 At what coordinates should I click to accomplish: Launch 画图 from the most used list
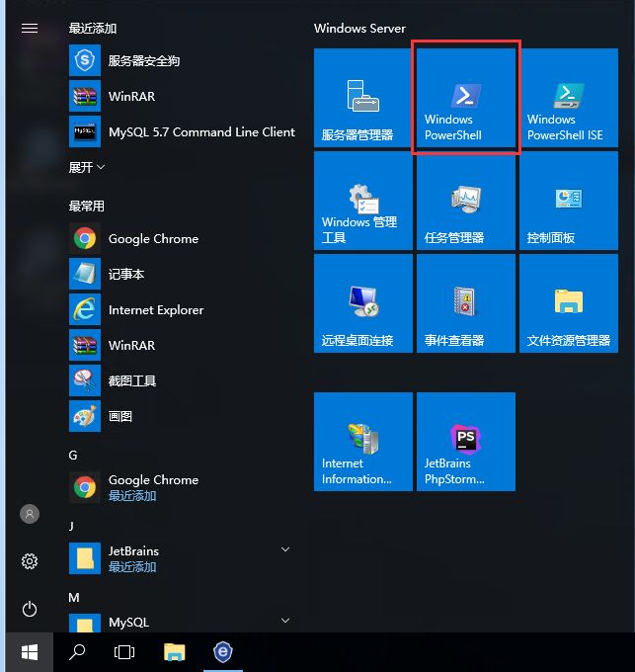[182, 416]
